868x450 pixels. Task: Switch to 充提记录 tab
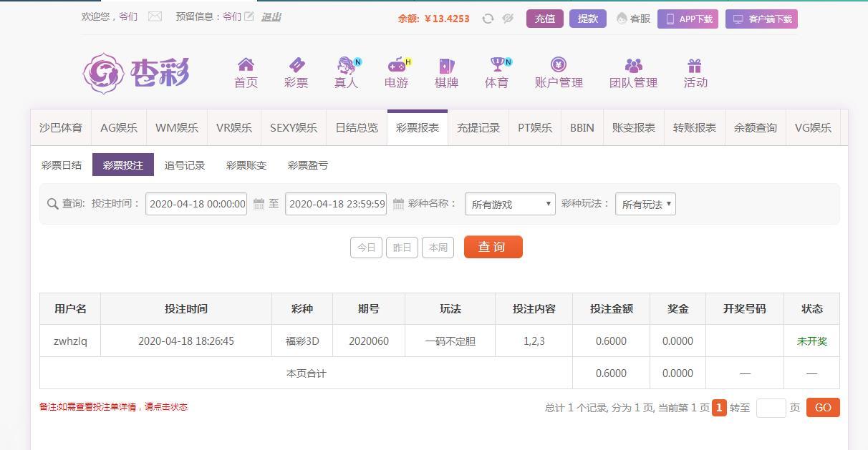point(478,127)
